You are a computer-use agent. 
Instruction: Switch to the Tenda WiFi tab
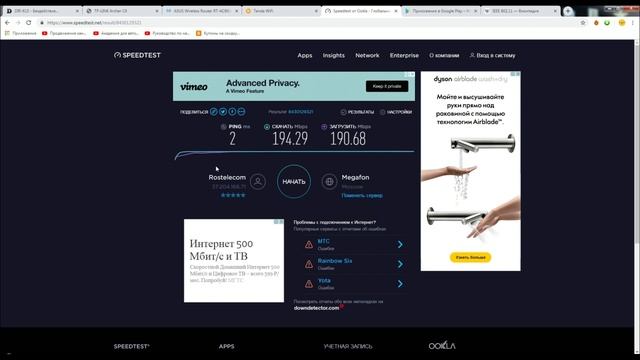(x=282, y=11)
